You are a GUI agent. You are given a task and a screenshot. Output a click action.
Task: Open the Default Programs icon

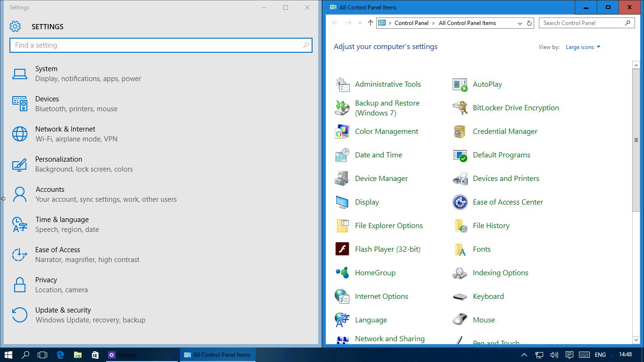tap(460, 155)
